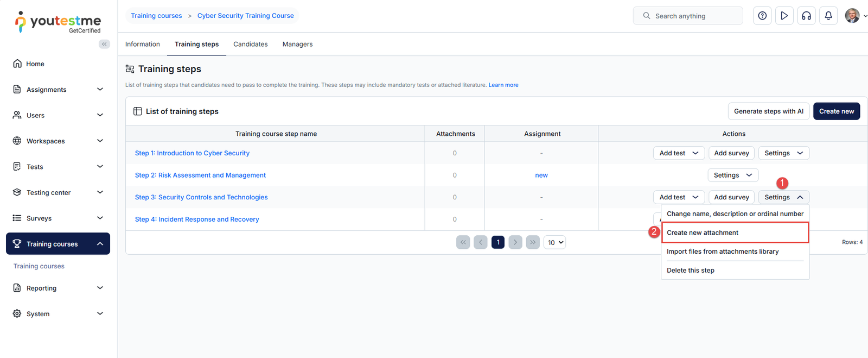Collapse the sidebar with double-chevron icon
868x358 pixels.
(x=104, y=44)
